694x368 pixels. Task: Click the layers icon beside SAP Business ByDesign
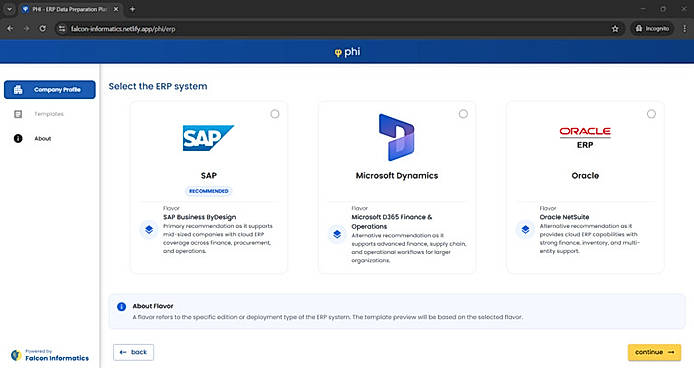click(x=149, y=230)
